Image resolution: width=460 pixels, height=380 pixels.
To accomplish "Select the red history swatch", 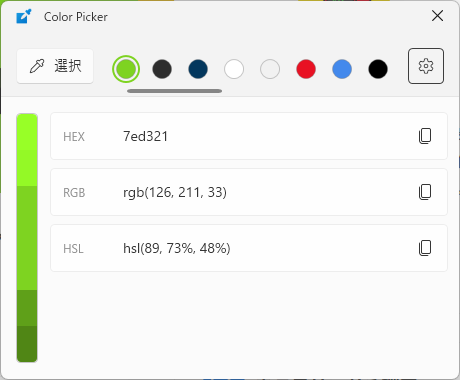I will [x=306, y=69].
